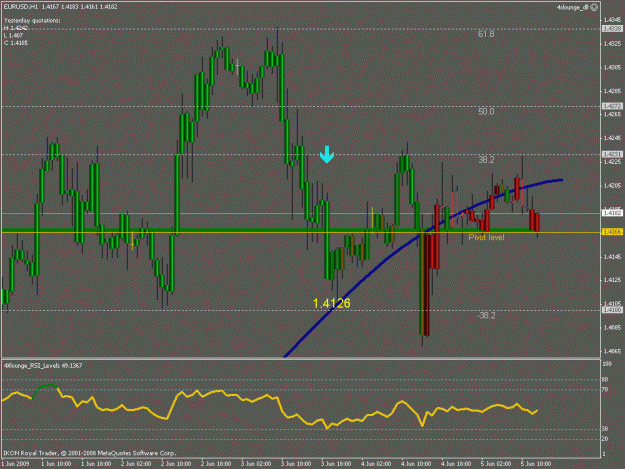Click the RSI scale value 20
The width and height of the screenshot is (625, 469).
[x=605, y=439]
